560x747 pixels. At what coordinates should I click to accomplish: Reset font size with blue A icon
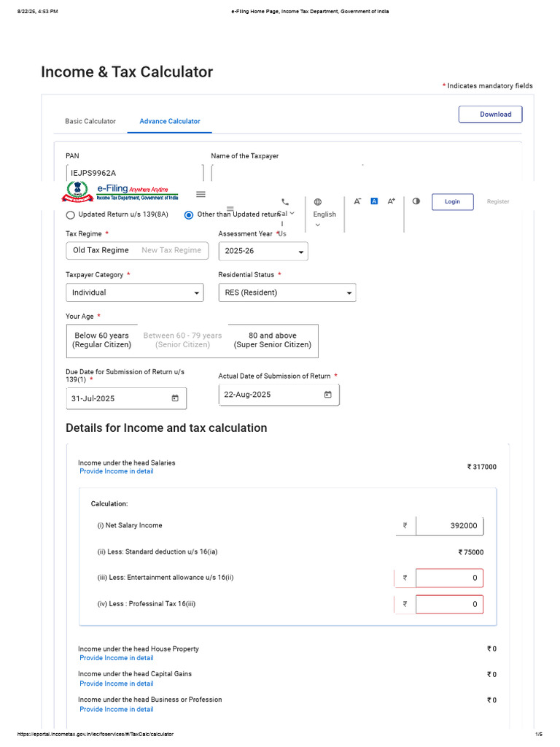[x=374, y=201]
